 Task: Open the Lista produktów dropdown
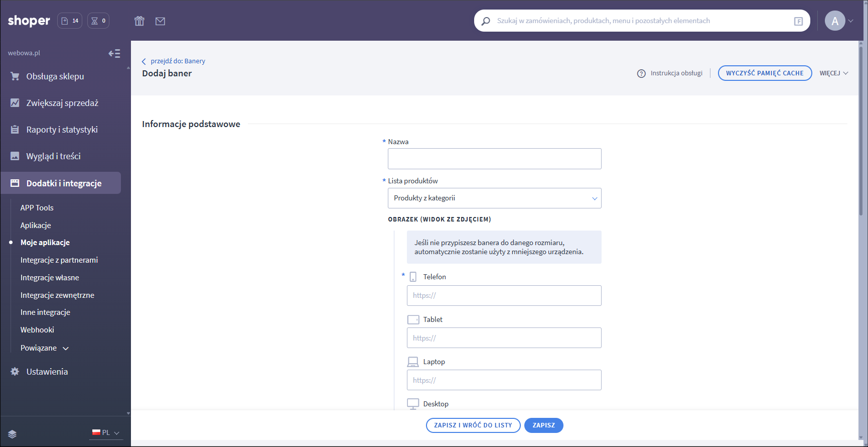pos(494,198)
